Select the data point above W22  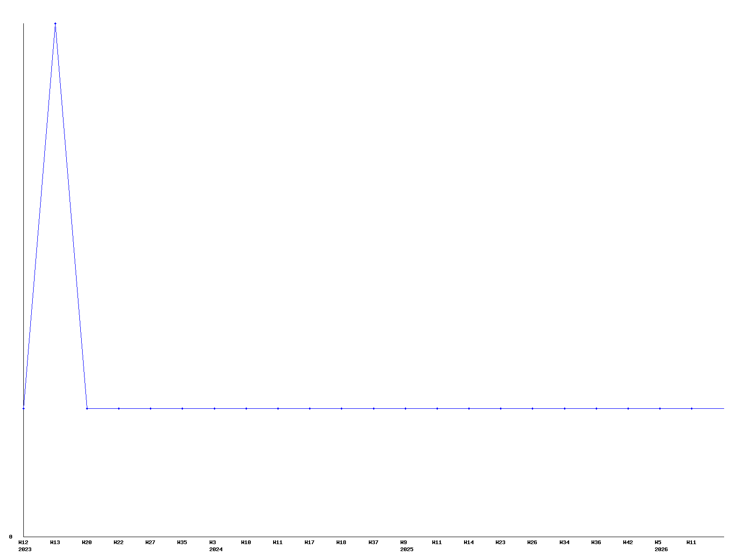pos(119,408)
